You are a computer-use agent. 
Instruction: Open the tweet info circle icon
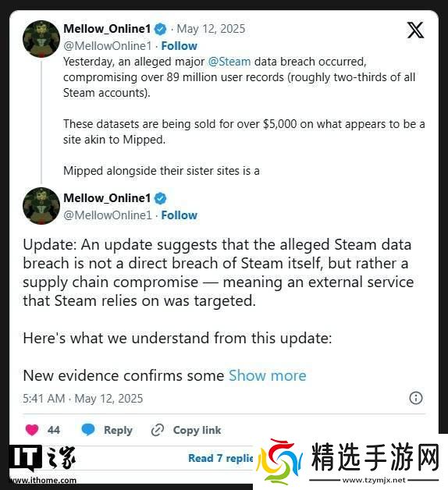[416, 398]
